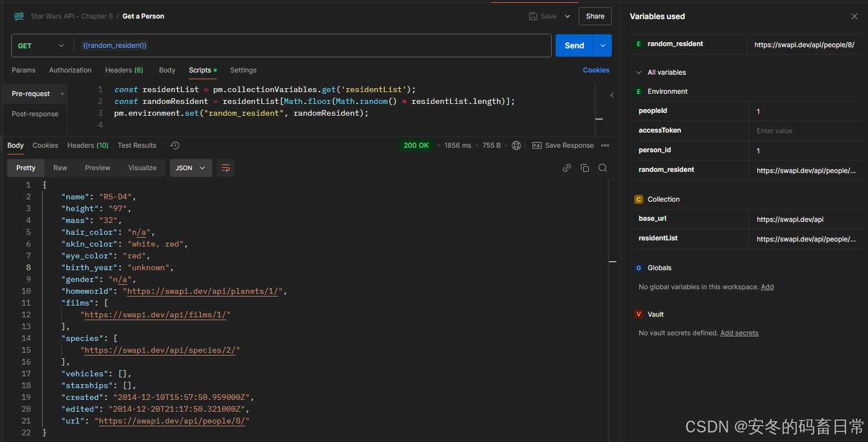This screenshot has width=868, height=442.
Task: Open the request Body tab
Action: (167, 70)
